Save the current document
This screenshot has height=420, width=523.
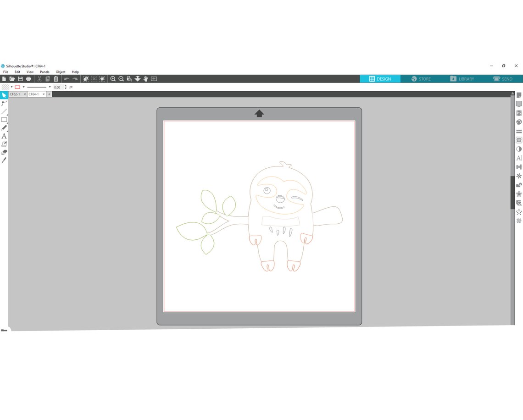point(20,79)
